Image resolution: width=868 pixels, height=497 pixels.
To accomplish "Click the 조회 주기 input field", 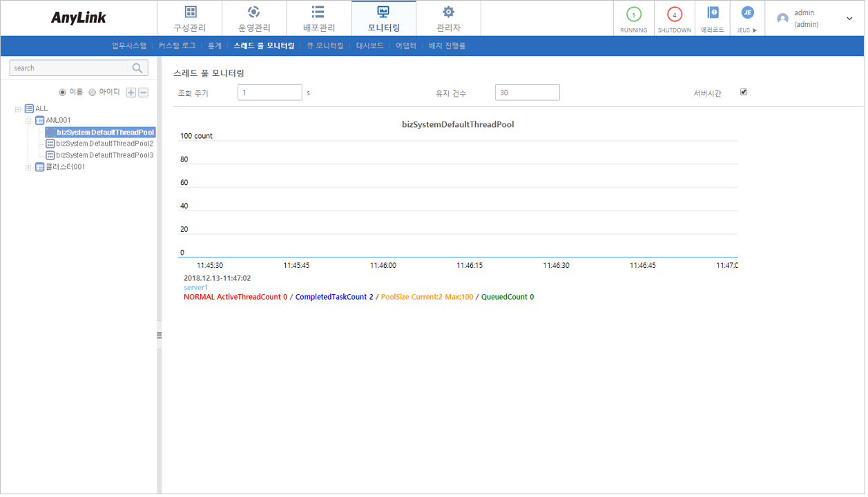I will coord(270,92).
